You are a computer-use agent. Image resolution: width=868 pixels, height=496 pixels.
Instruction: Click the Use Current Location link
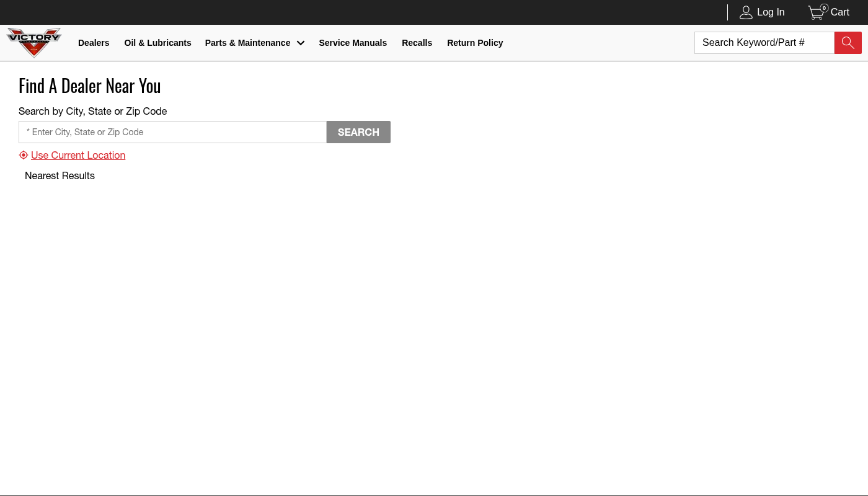click(x=78, y=155)
